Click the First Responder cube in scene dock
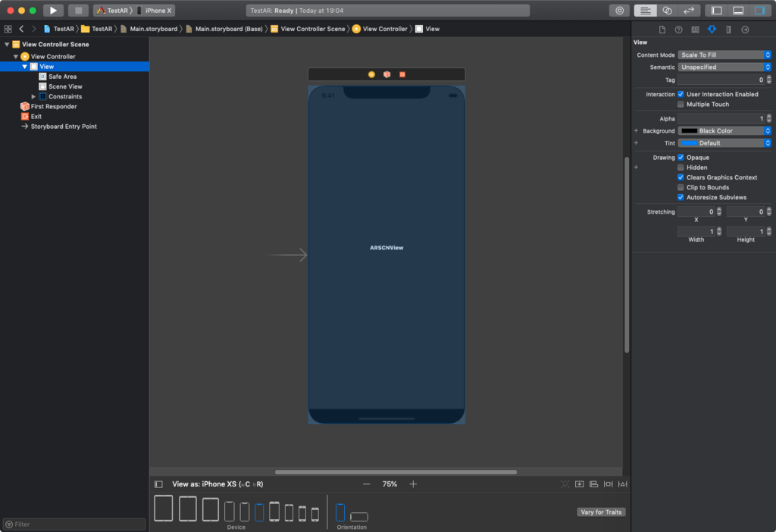This screenshot has height=532, width=776. [387, 75]
